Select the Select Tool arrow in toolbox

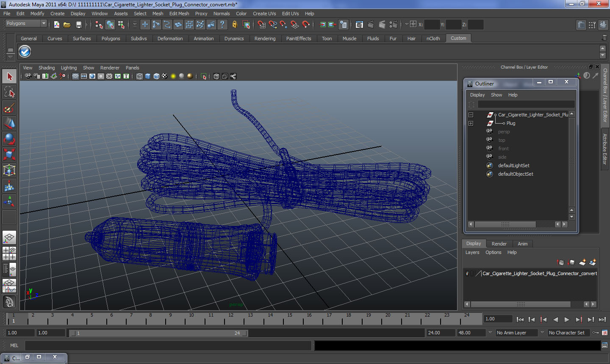click(9, 77)
